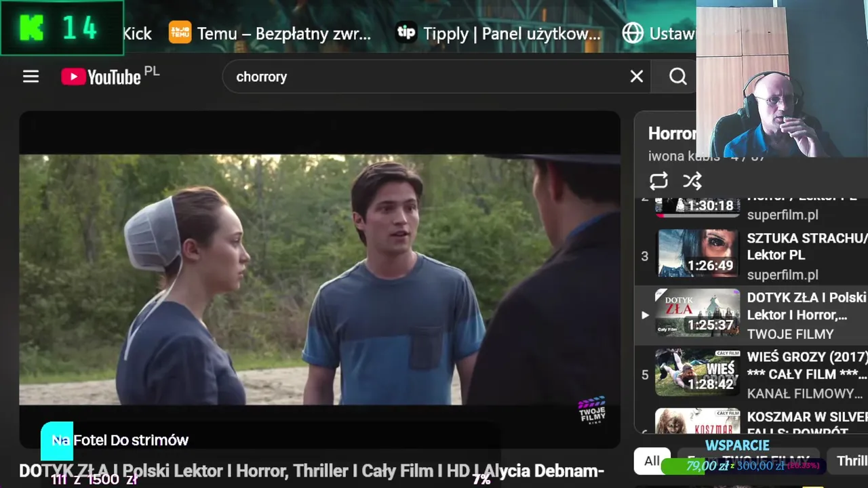The width and height of the screenshot is (868, 488).
Task: Click the "TWOJE FILMY" channel name in playlist
Action: coord(790,334)
